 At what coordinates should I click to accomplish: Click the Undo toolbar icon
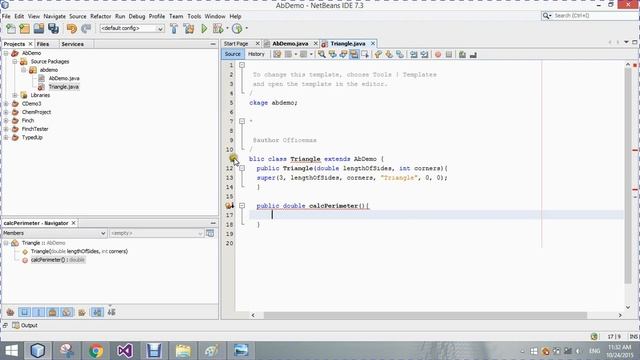coord(72,29)
